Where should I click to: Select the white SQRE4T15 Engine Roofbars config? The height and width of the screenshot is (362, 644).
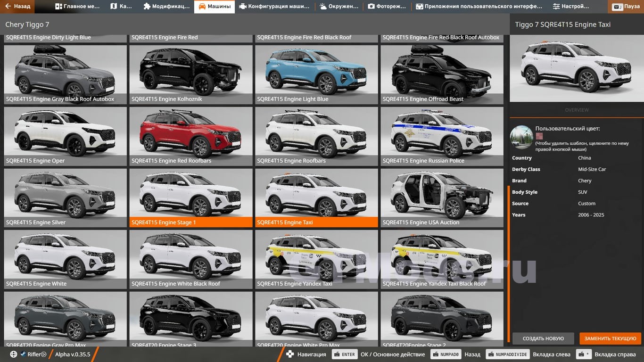coord(317,136)
